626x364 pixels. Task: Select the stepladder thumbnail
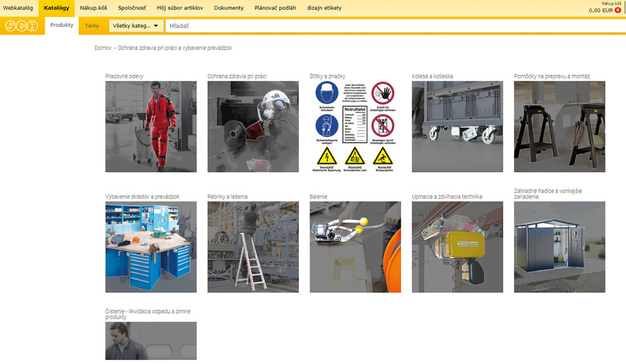253,247
